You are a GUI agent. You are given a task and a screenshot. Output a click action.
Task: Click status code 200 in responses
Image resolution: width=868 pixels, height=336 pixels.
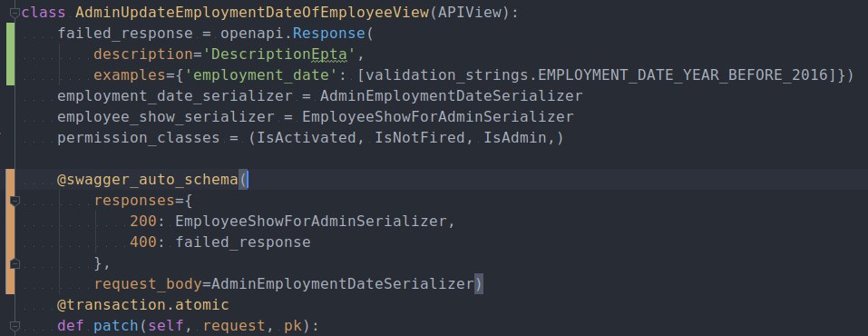pos(143,222)
